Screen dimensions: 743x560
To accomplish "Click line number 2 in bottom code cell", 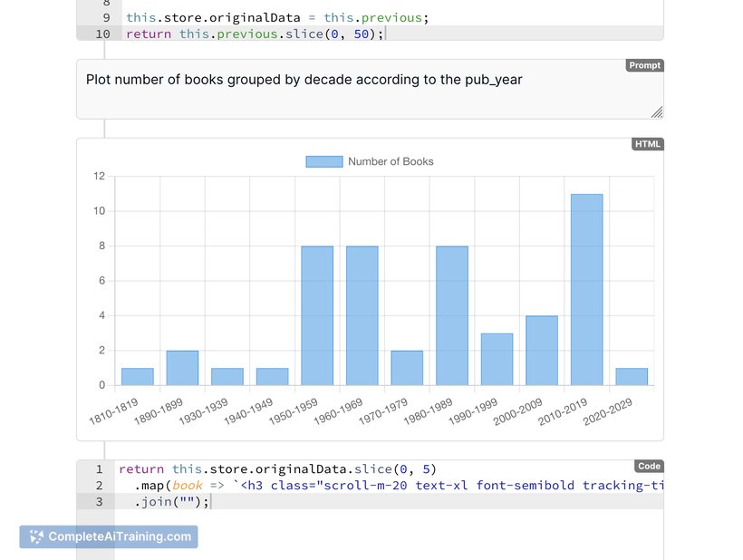I will coord(99,485).
